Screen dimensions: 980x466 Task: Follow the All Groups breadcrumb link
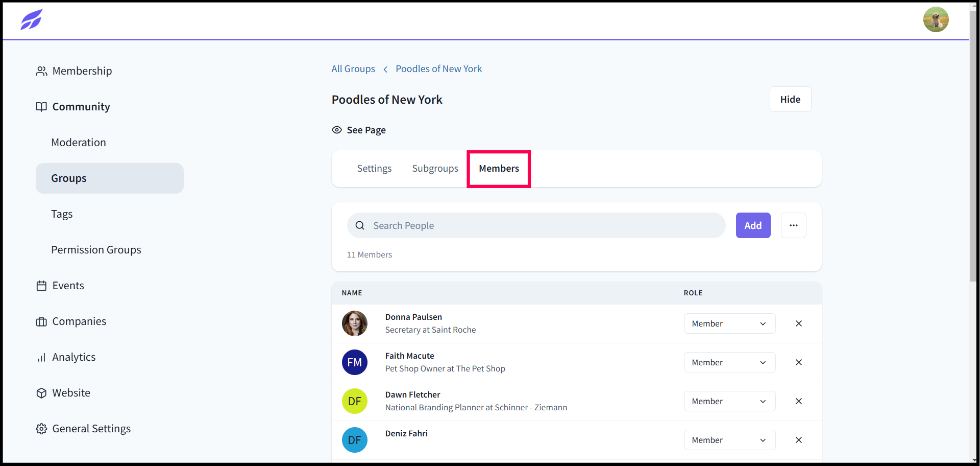click(353, 68)
